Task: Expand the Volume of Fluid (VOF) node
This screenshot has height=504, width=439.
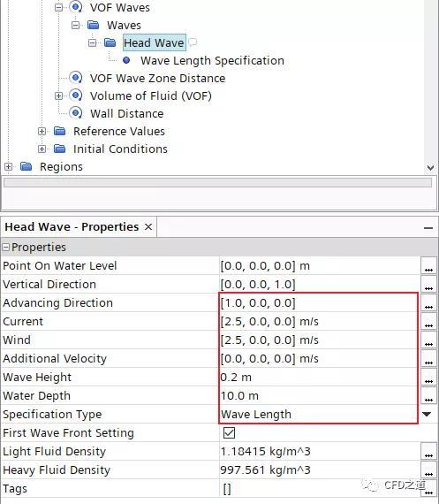Action: coord(59,95)
